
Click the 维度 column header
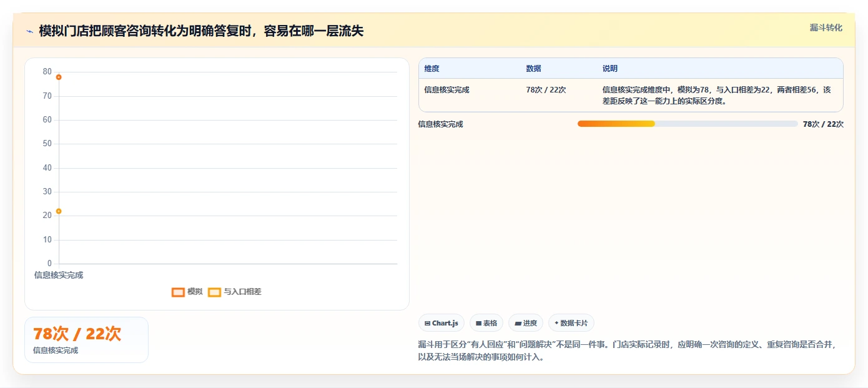[x=432, y=69]
